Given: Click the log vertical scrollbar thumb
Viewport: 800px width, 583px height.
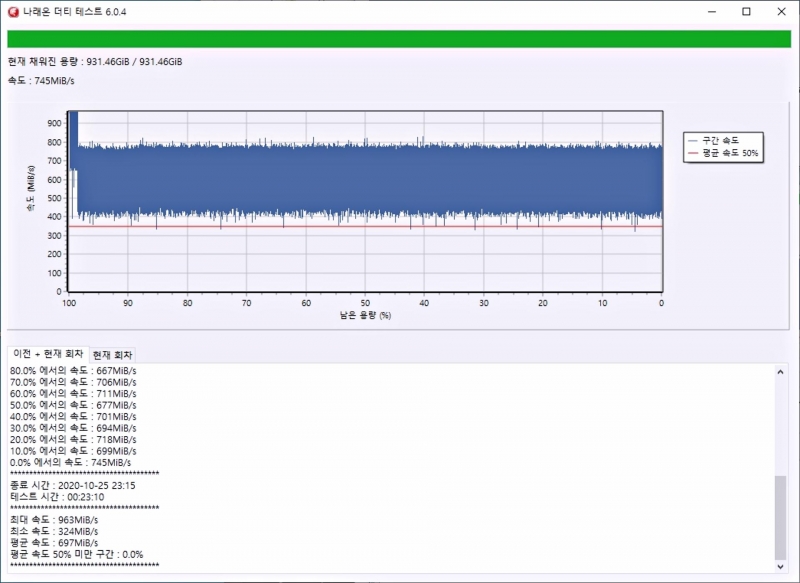Looking at the screenshot, I should coord(780,517).
